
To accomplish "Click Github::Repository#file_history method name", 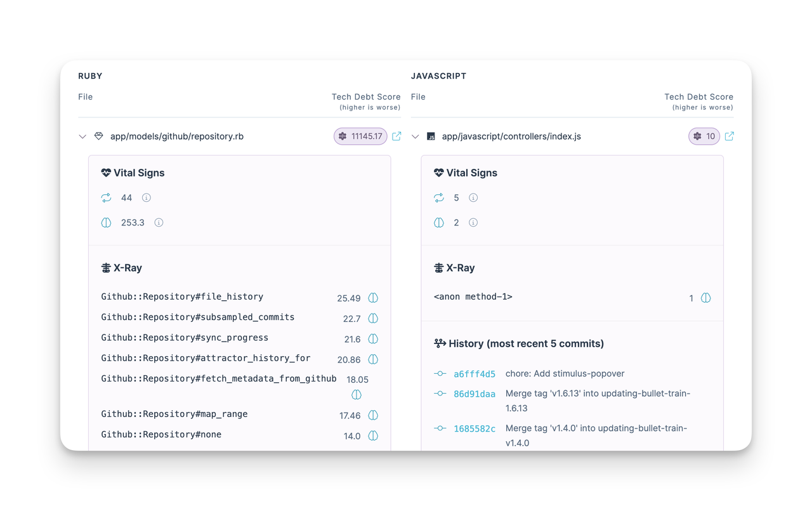I will (182, 296).
